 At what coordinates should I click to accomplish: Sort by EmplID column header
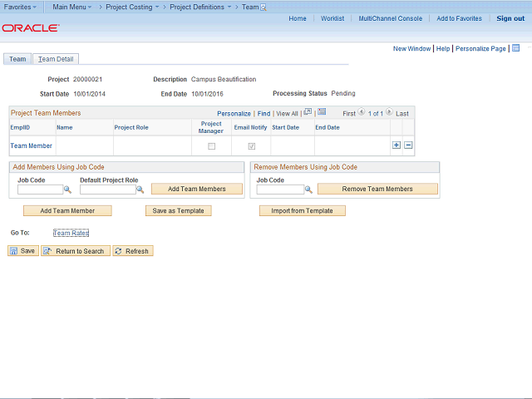coord(20,127)
